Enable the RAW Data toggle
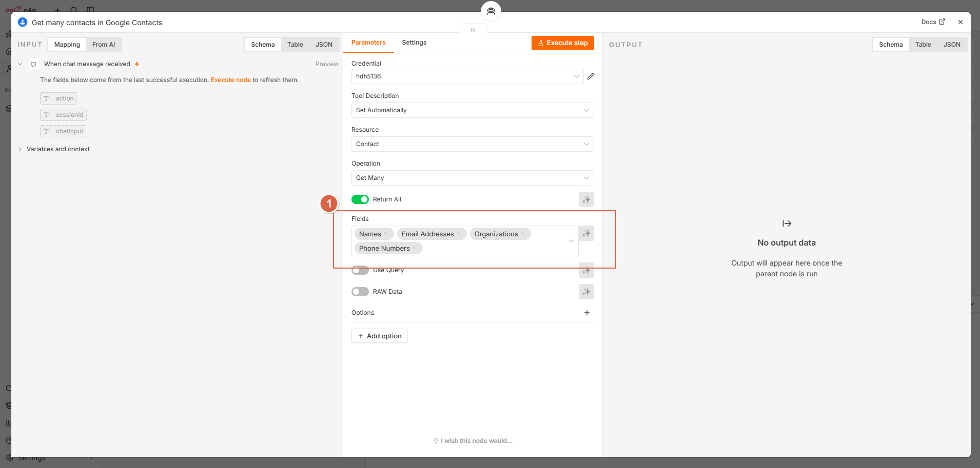The height and width of the screenshot is (468, 980). (x=360, y=292)
